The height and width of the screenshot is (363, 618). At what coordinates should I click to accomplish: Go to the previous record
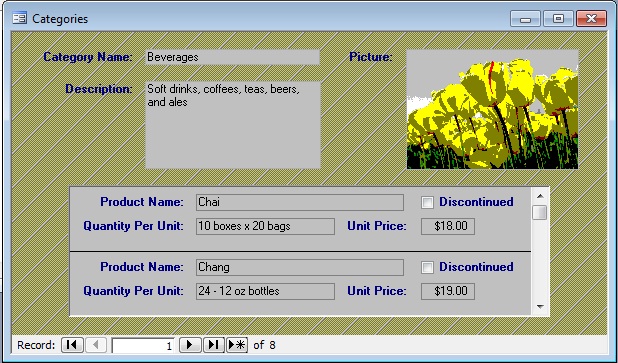(96, 345)
